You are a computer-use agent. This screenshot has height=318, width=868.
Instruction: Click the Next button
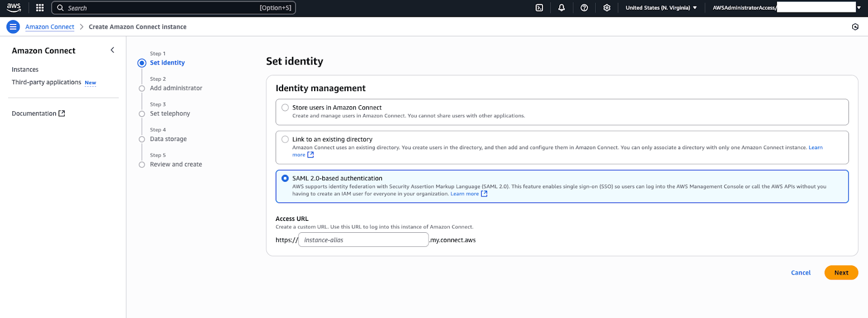point(841,272)
